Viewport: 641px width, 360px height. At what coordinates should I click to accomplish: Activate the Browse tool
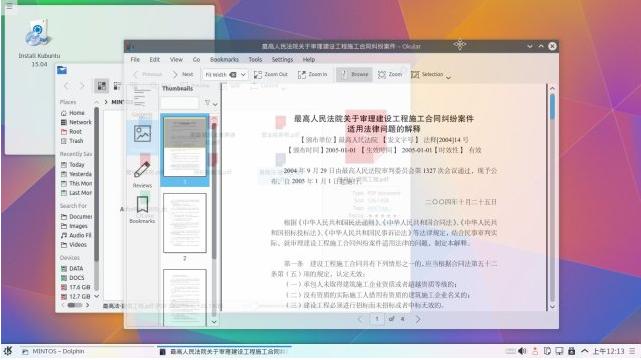(354, 74)
